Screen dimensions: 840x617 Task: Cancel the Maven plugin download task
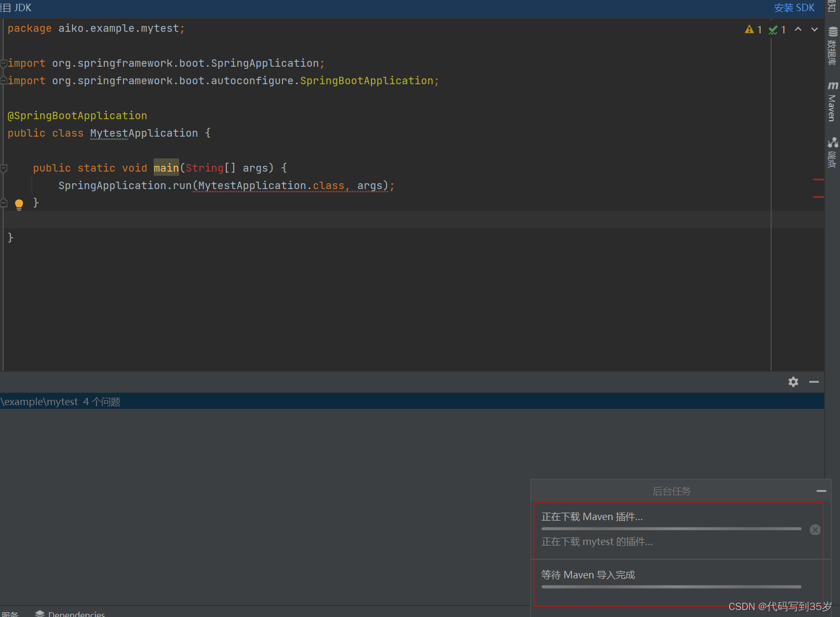click(815, 530)
